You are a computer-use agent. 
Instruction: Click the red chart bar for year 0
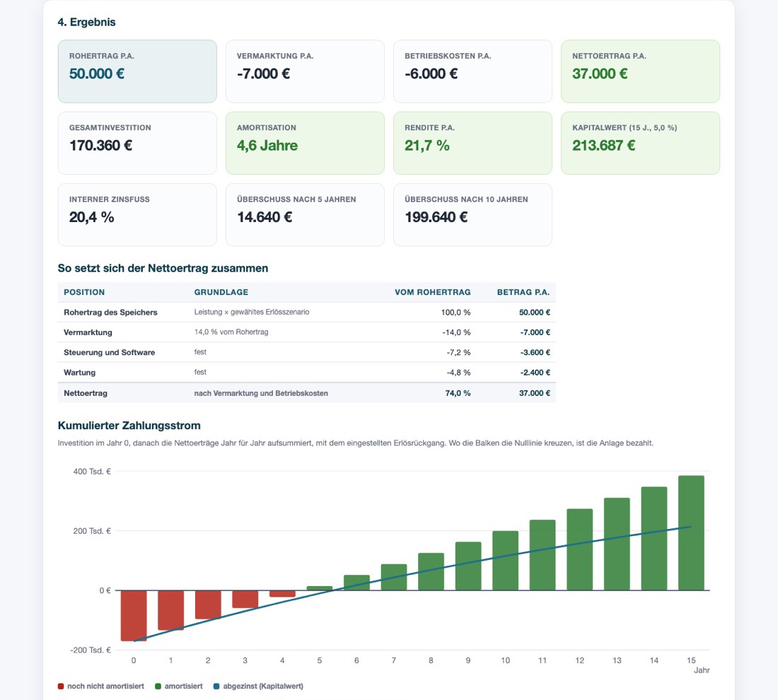coord(134,616)
